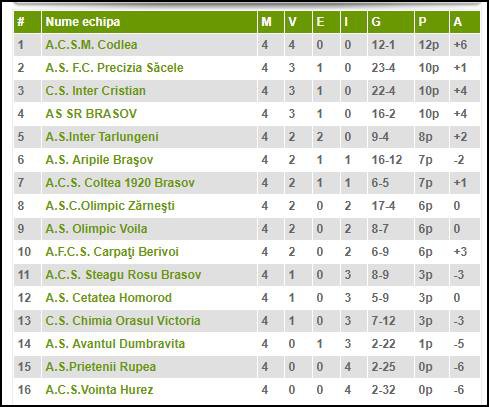Open A.S. Cetatea Homorod team page
Image resolution: width=489 pixels, height=407 pixels.
tap(109, 298)
